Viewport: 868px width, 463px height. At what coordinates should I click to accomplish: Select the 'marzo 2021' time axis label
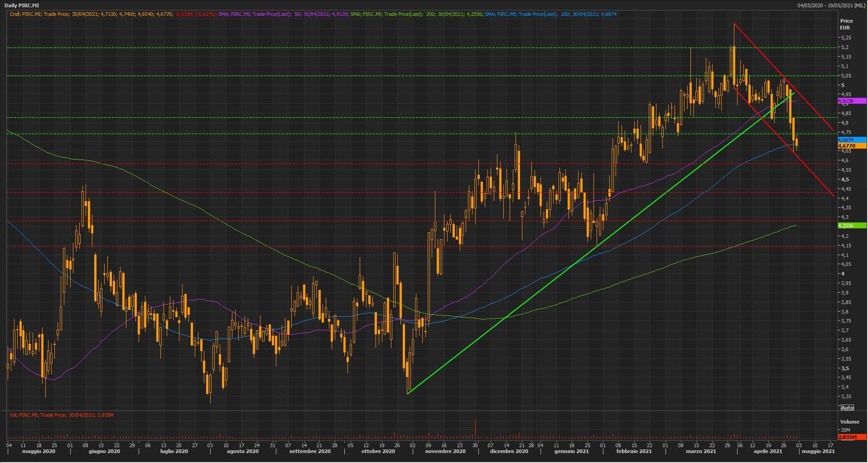[700, 451]
